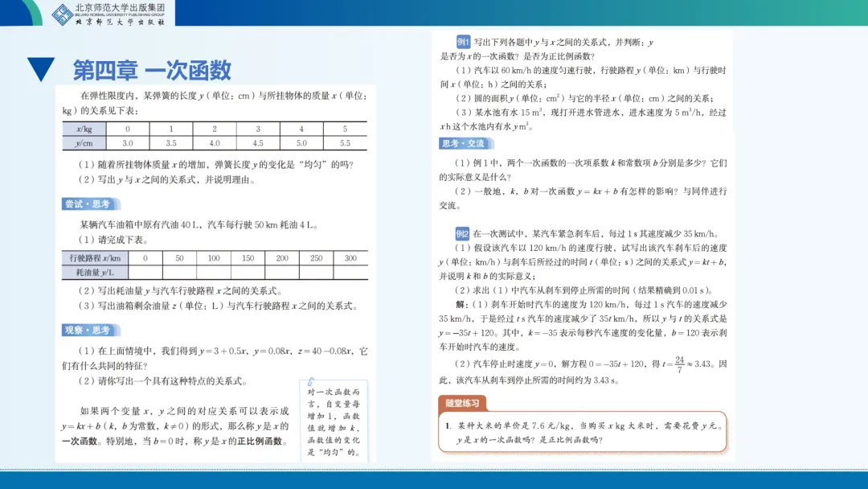Click the line about 弹簧长度 y 的变化是"均匀"
The image size is (868, 489).
click(x=216, y=165)
